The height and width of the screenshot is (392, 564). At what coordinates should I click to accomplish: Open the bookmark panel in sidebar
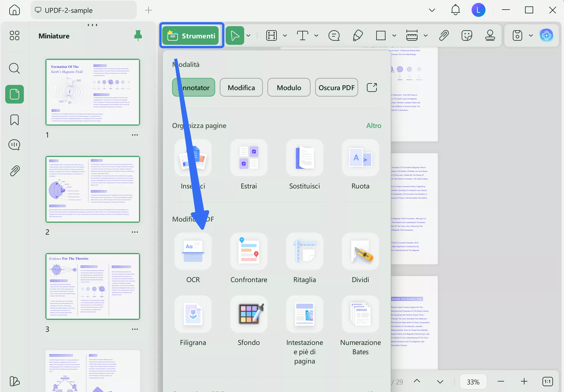click(x=15, y=120)
